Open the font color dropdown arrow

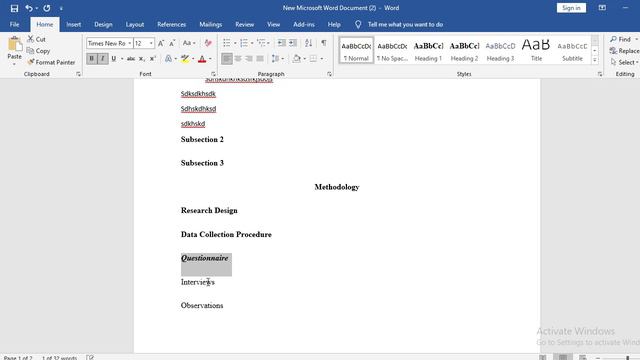210,59
